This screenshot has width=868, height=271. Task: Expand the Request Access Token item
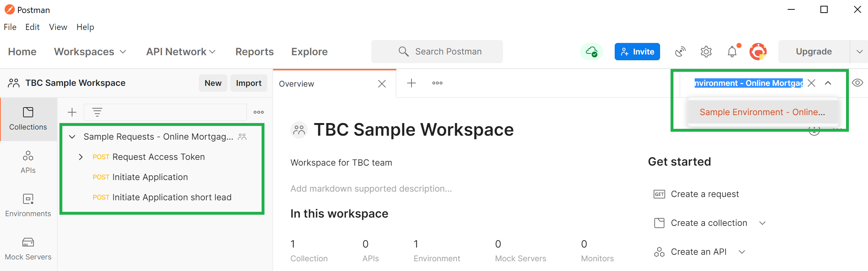pos(81,157)
